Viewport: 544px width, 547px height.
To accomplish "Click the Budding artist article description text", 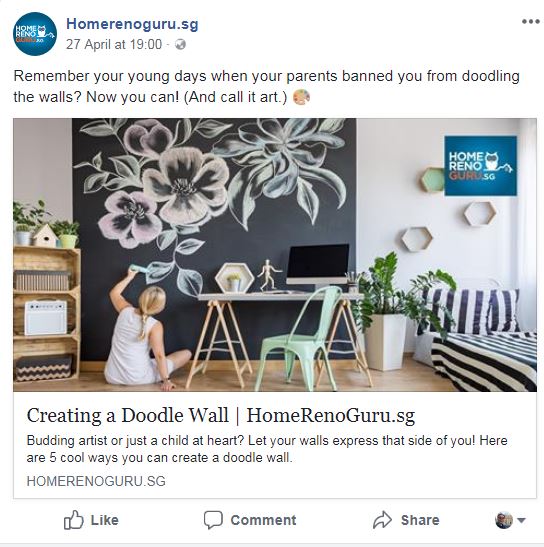I will tap(267, 449).
